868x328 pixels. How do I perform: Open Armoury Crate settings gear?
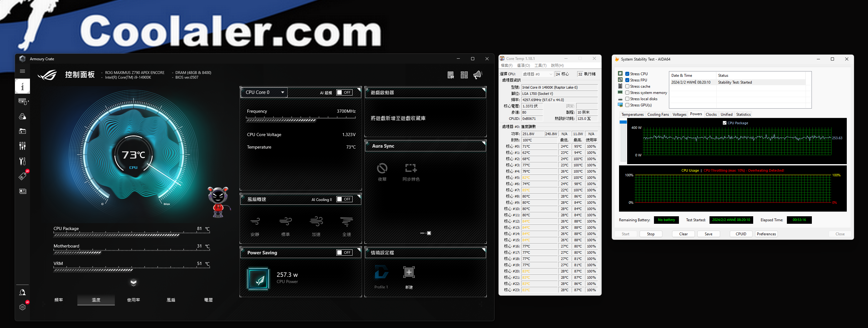point(22,307)
